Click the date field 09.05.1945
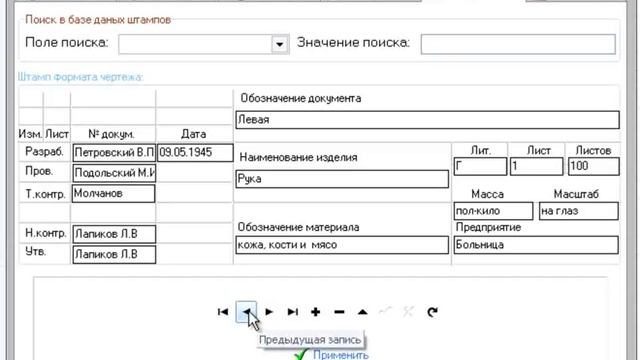The height and width of the screenshot is (360, 640). 195,153
